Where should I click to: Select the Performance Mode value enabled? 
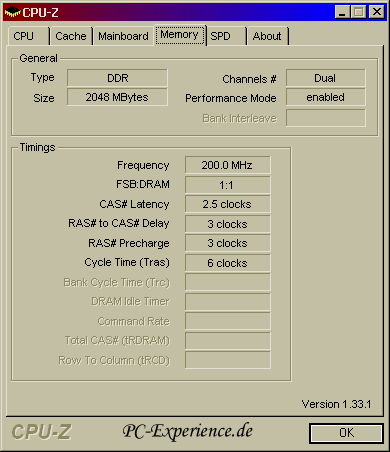click(x=326, y=97)
